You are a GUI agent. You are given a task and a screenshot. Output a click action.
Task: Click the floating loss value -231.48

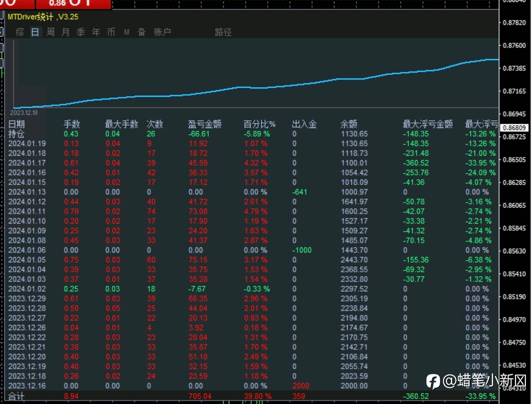(x=416, y=153)
